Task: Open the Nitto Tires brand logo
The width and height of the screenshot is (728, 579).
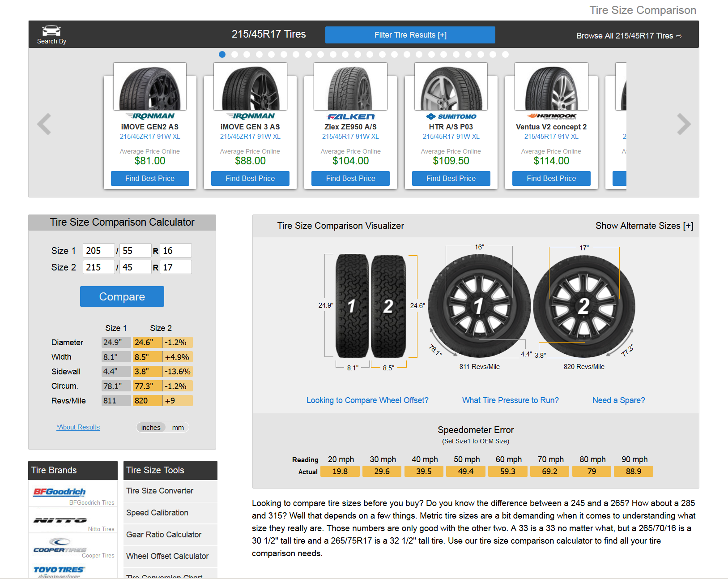Action: point(60,520)
